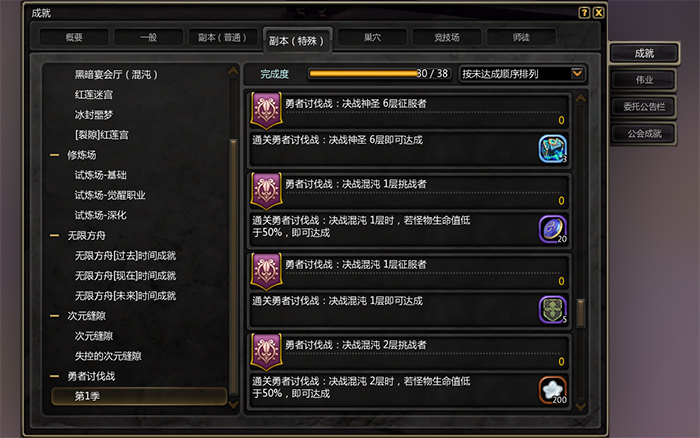Open the 按未达成顺序排列 sort dropdown
The height and width of the screenshot is (438, 700).
522,74
